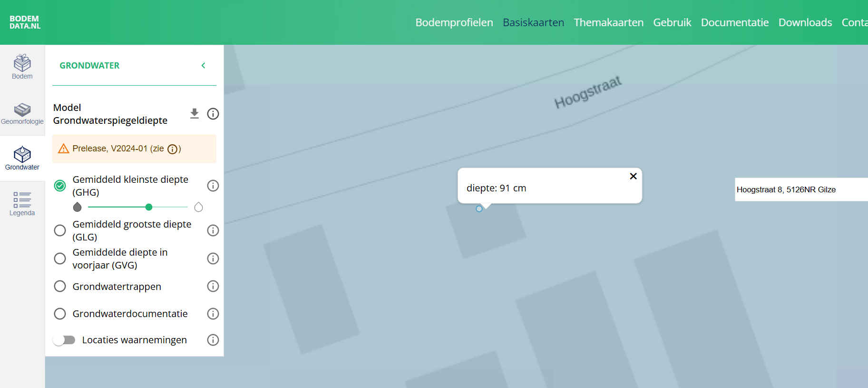Open Documentatie in top navigation
This screenshot has height=388, width=868.
click(734, 22)
